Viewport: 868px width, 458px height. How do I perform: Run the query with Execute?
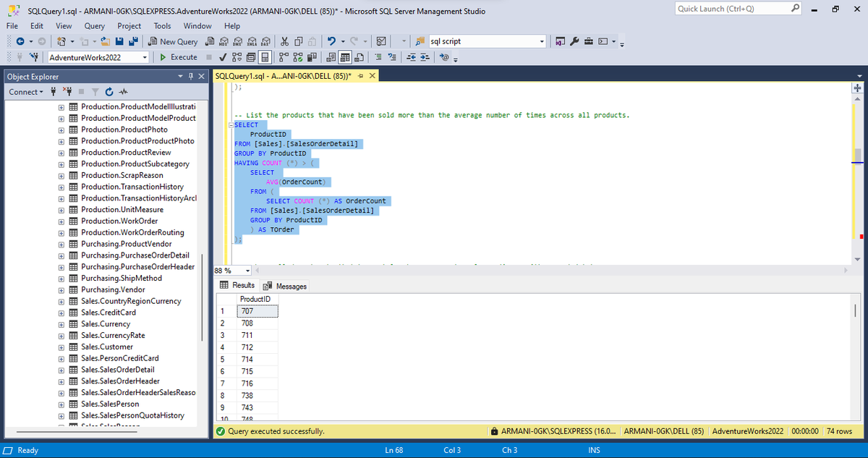pyautogui.click(x=179, y=57)
